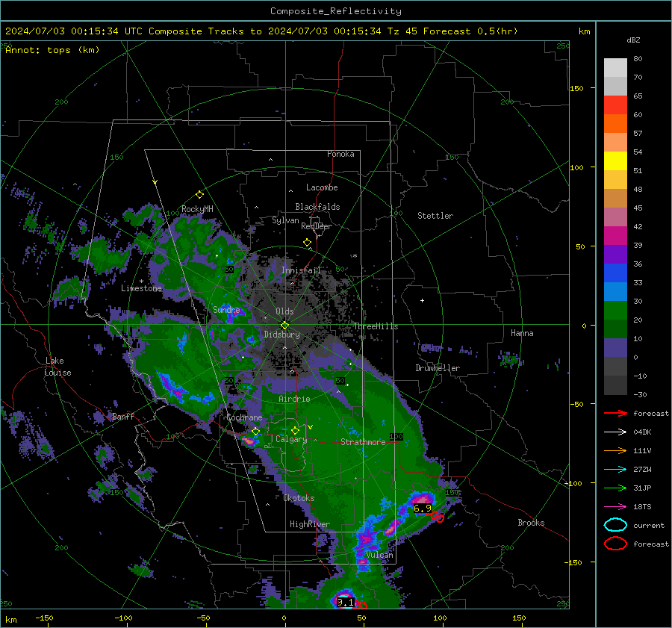Click the white plus marker south of Stettler
Screen dimensions: 672x628
[x=422, y=300]
